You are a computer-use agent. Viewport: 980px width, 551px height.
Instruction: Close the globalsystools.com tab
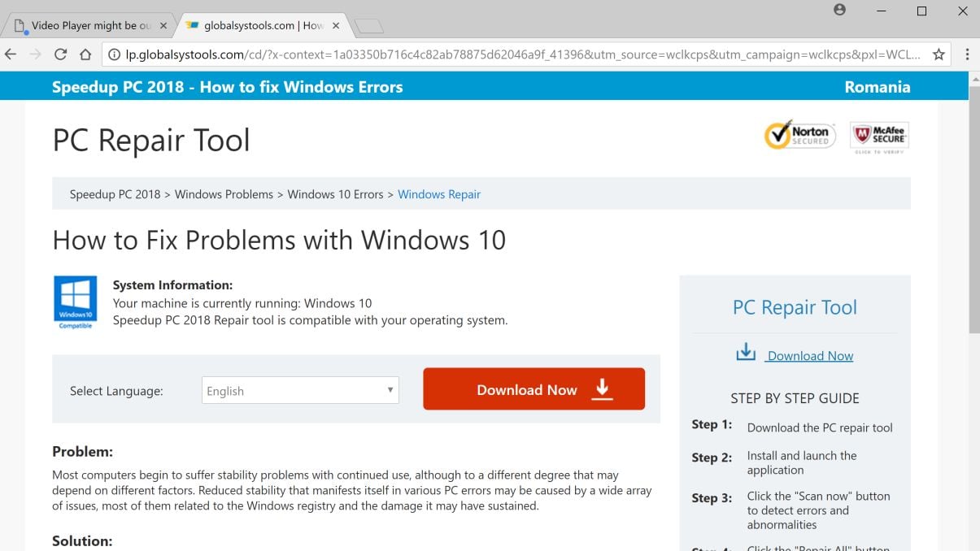[x=336, y=25]
